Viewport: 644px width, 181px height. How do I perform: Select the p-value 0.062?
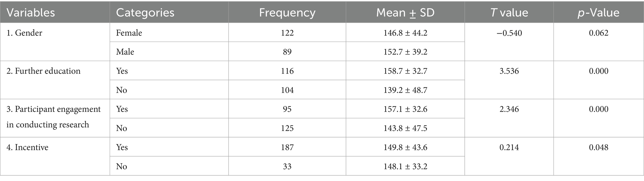tap(598, 33)
